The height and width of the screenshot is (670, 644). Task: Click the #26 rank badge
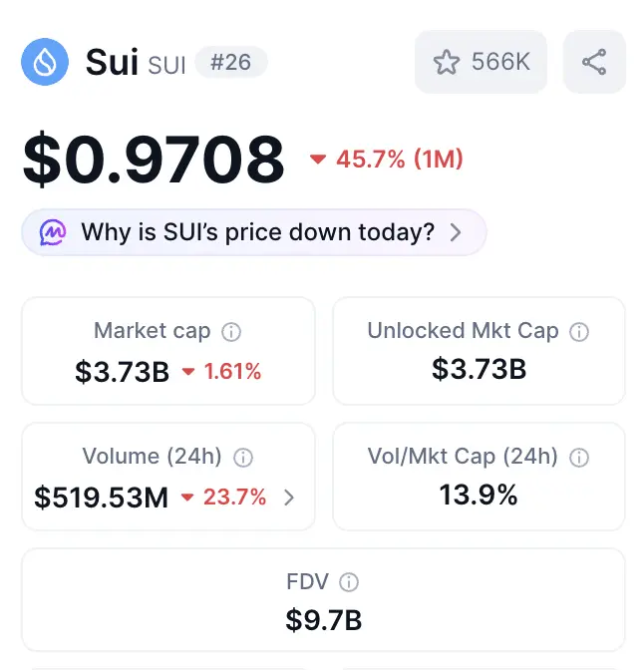(x=230, y=62)
